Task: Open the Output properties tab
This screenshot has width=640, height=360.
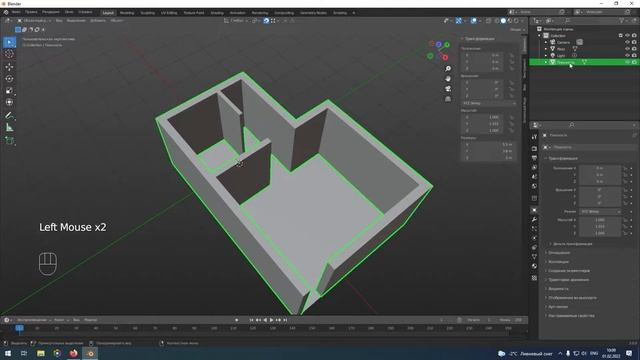Action: 534,158
